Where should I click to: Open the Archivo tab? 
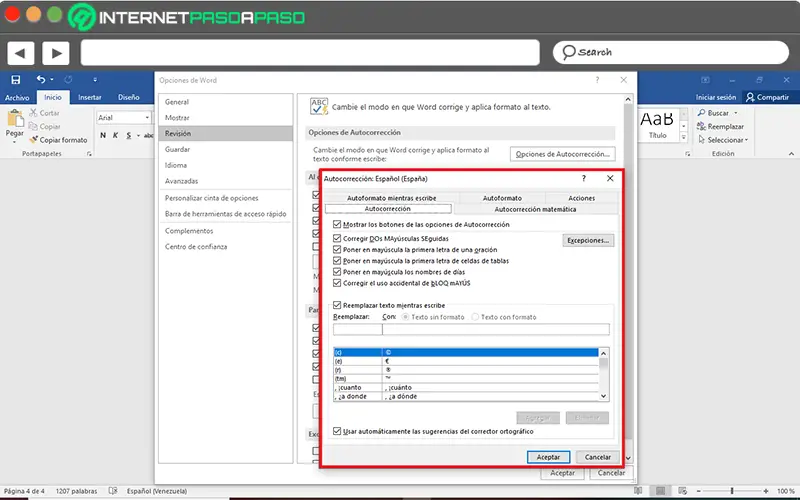(17, 97)
